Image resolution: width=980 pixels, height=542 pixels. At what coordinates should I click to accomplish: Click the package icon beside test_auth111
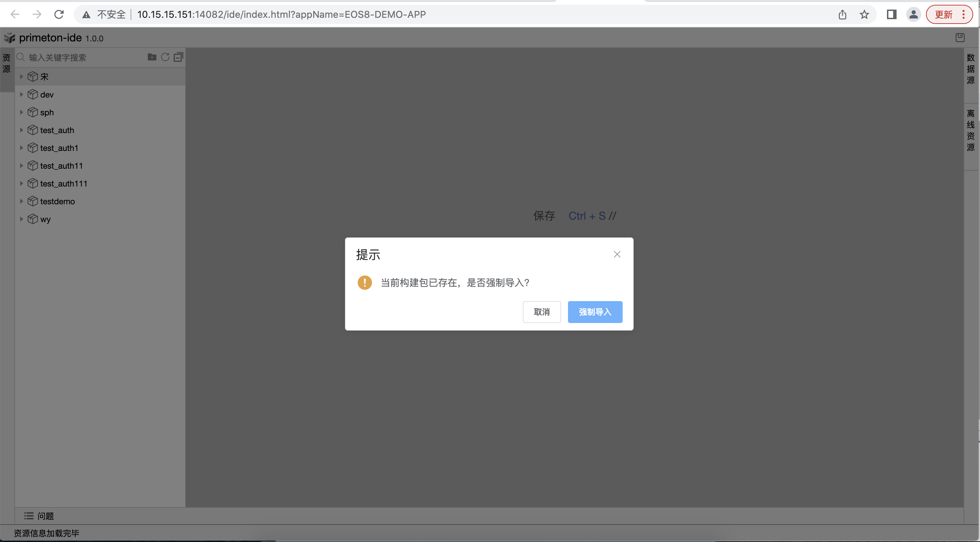33,183
